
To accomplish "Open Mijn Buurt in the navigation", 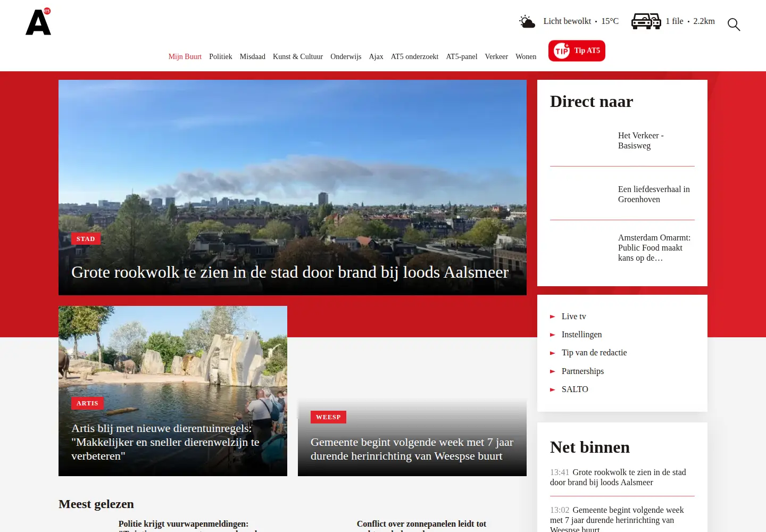I will [185, 56].
